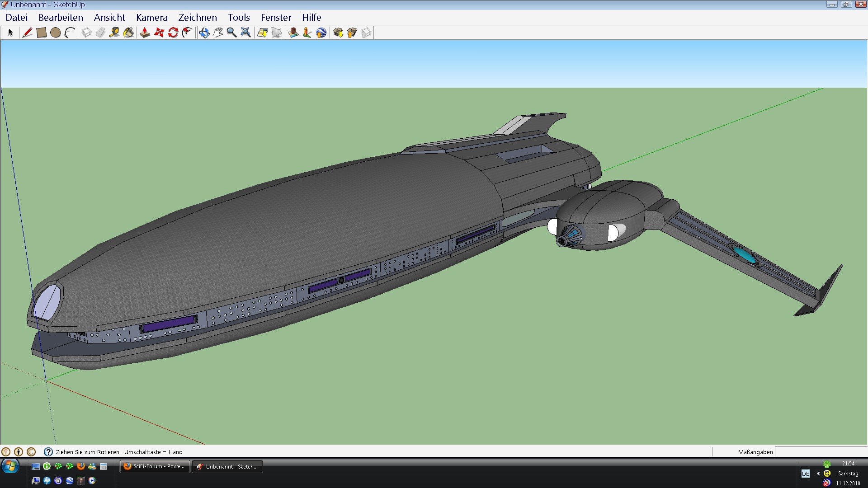This screenshot has width=868, height=488.
Task: Open the Fenster menu
Action: click(x=276, y=18)
